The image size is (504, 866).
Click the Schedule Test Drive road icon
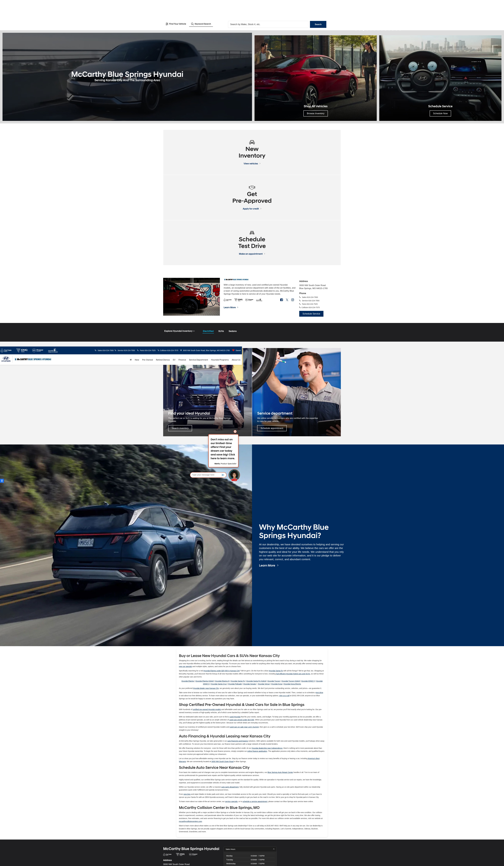(252, 233)
